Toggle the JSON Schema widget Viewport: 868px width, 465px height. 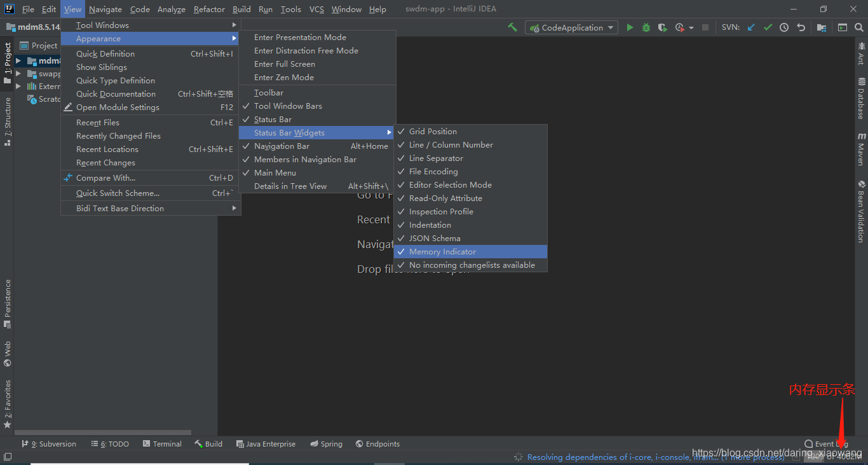pos(470,239)
